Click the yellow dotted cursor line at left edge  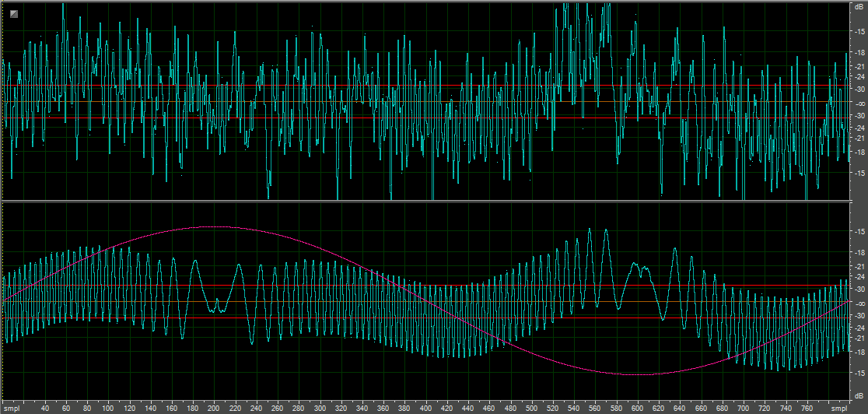click(x=2, y=205)
